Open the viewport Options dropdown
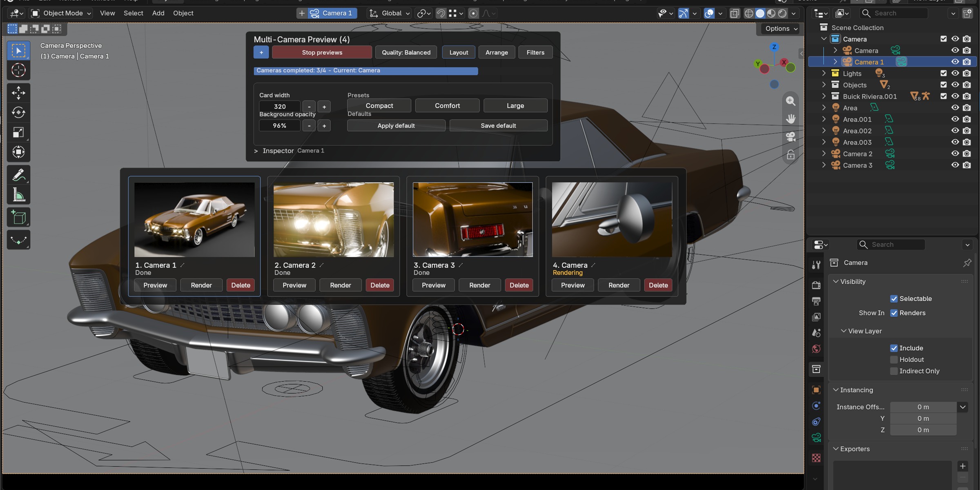The width and height of the screenshot is (980, 490). click(781, 29)
